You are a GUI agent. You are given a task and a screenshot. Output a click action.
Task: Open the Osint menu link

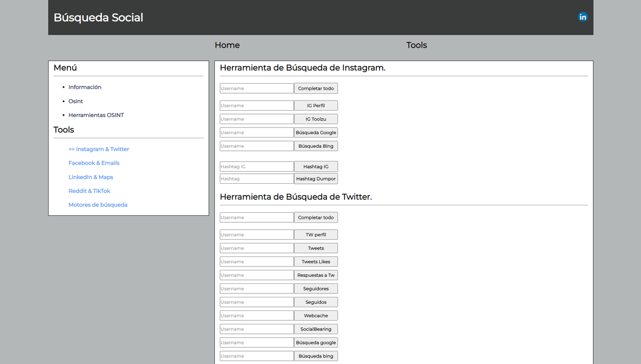point(76,101)
